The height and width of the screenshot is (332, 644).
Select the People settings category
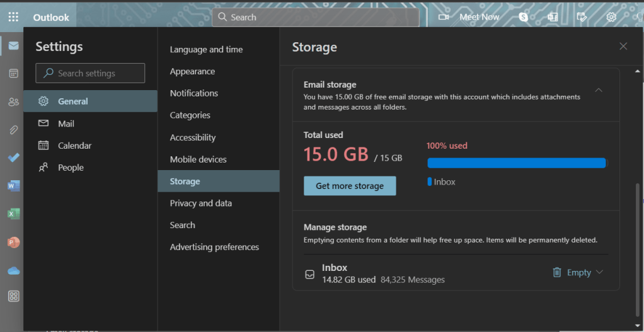point(90,168)
